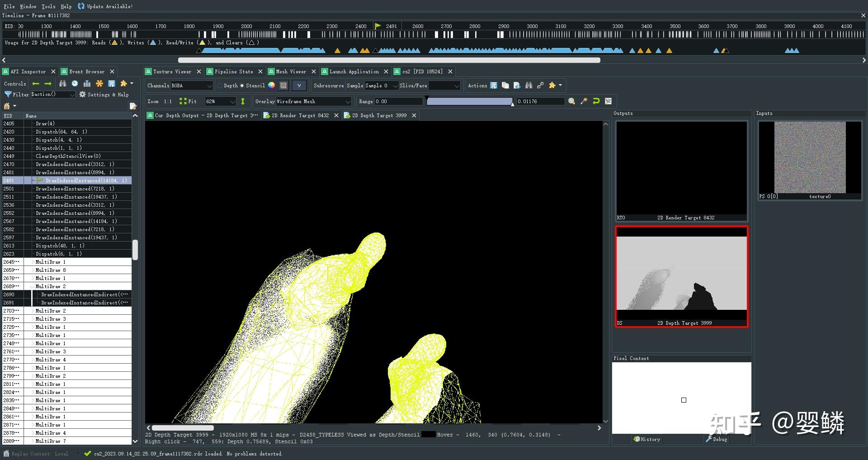Open the Sample 0 dropdown

[x=381, y=85]
